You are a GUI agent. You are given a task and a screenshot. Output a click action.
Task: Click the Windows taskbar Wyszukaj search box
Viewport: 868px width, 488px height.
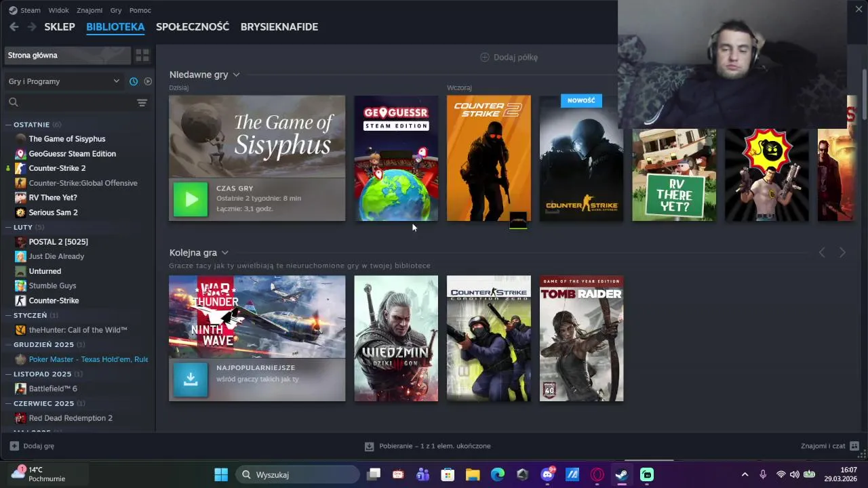298,474
